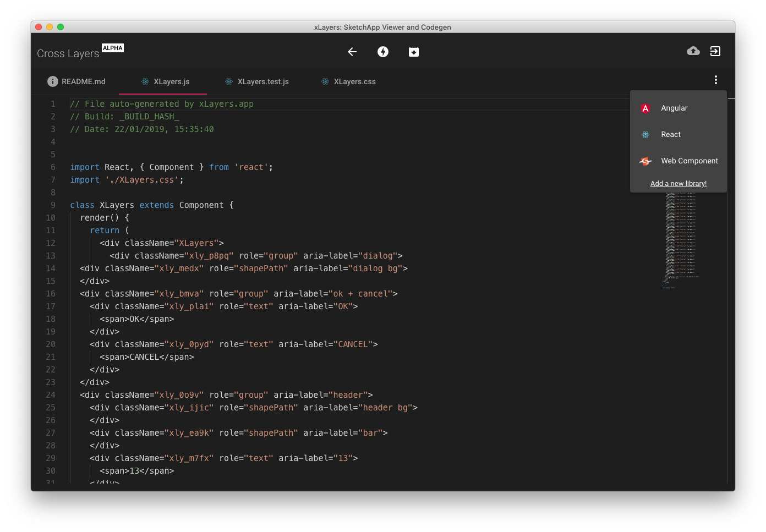
Task: Click the React logo in menu
Action: [645, 135]
